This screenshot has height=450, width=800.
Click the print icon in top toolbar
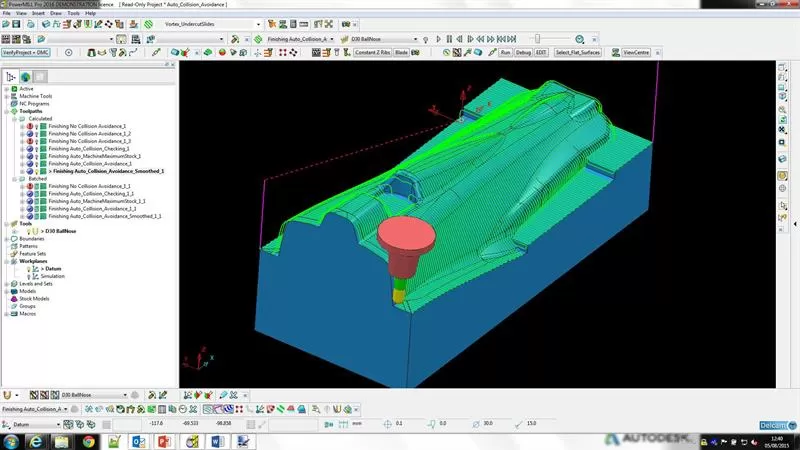coord(31,24)
